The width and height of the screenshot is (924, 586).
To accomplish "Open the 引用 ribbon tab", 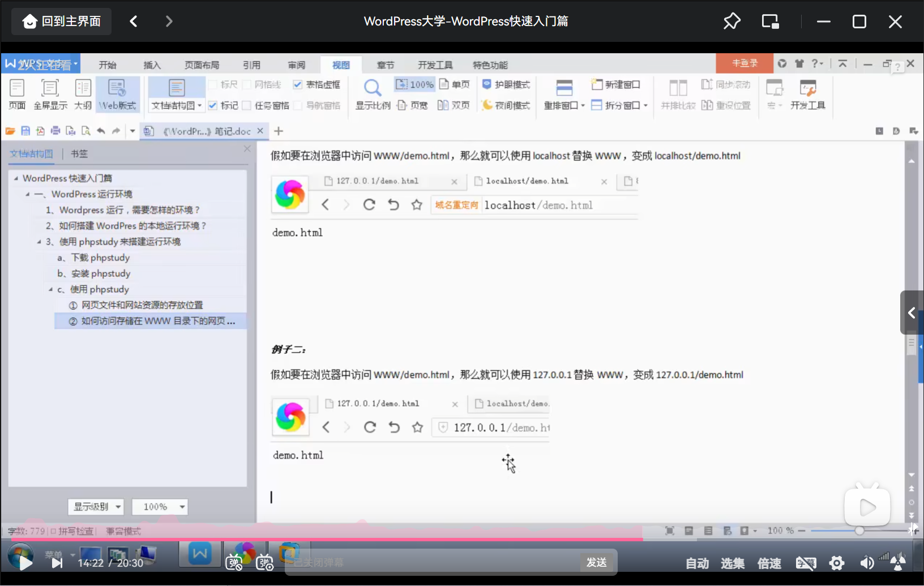I will tap(251, 65).
